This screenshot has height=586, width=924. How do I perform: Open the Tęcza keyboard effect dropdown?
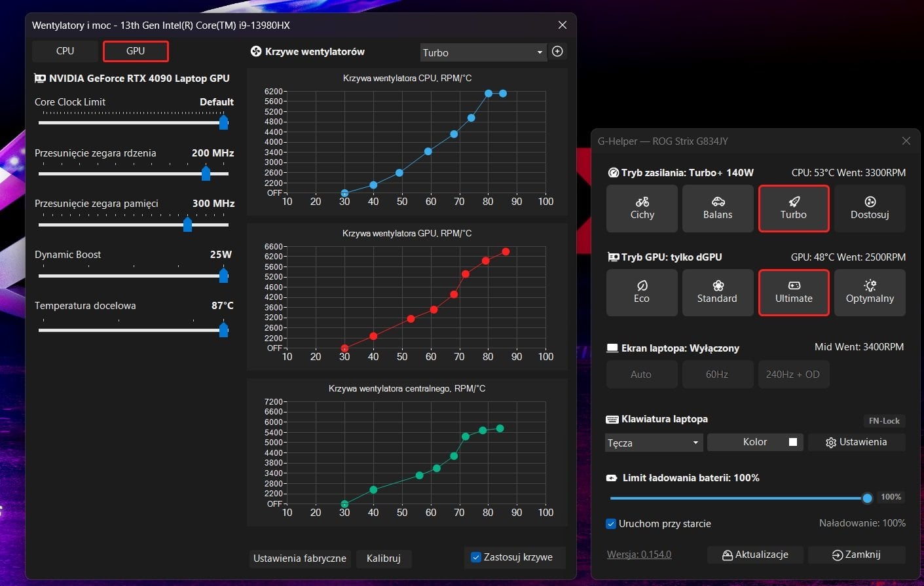pos(654,443)
